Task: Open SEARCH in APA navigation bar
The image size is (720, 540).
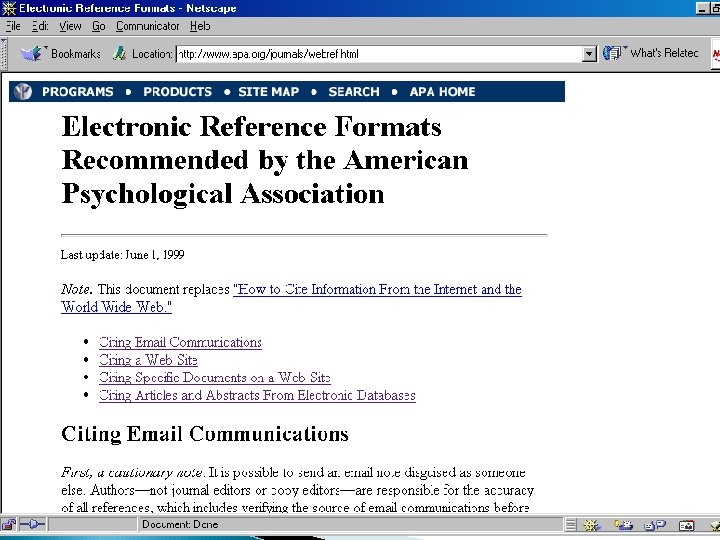Action: pyautogui.click(x=354, y=91)
